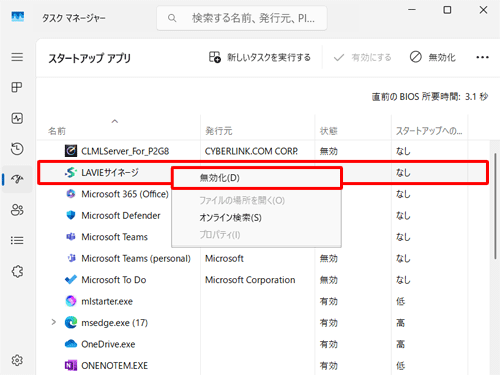500x375 pixels.
Task: Open the Processes page icon in sidebar
Action: (17, 87)
